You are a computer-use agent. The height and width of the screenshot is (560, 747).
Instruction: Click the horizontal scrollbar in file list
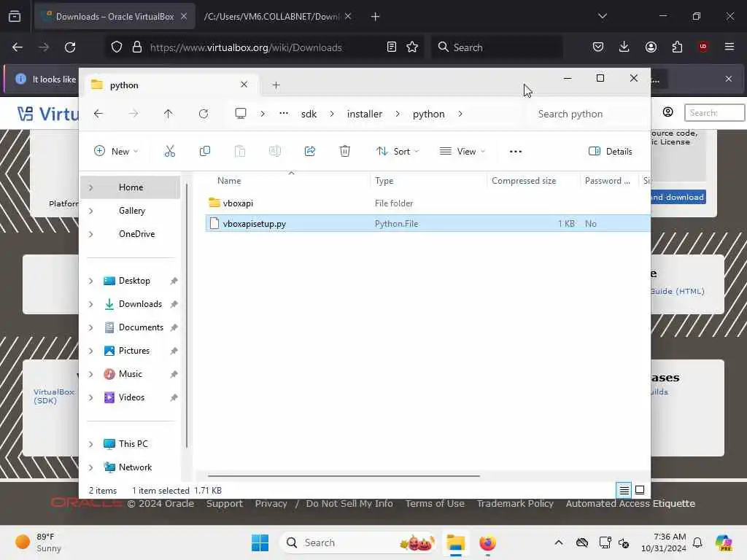pos(344,475)
